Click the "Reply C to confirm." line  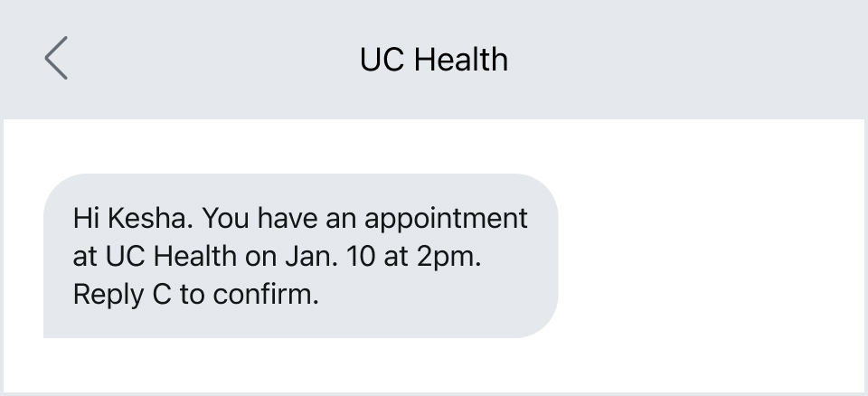coord(195,295)
